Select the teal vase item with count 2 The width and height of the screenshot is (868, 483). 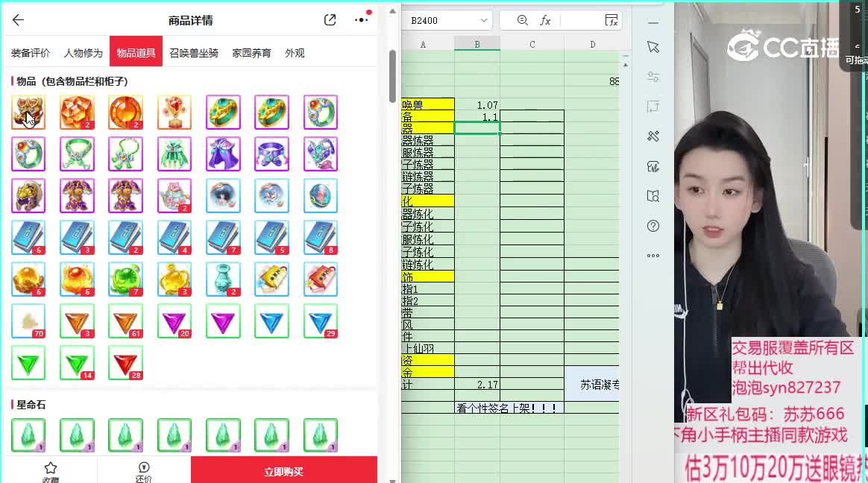click(223, 279)
